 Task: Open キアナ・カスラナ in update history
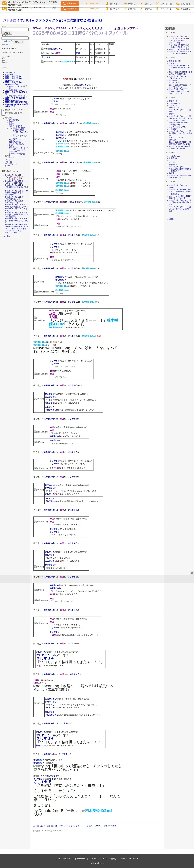click(176, 93)
